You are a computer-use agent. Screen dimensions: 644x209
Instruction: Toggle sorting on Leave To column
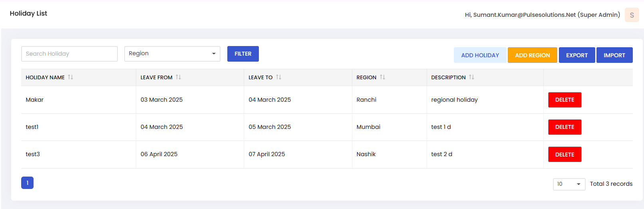[x=279, y=77]
